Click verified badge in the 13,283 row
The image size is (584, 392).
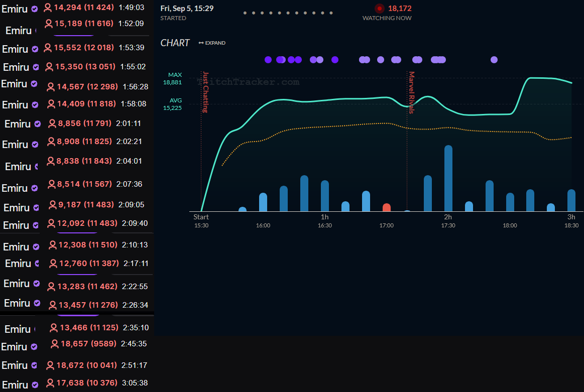pyautogui.click(x=37, y=284)
